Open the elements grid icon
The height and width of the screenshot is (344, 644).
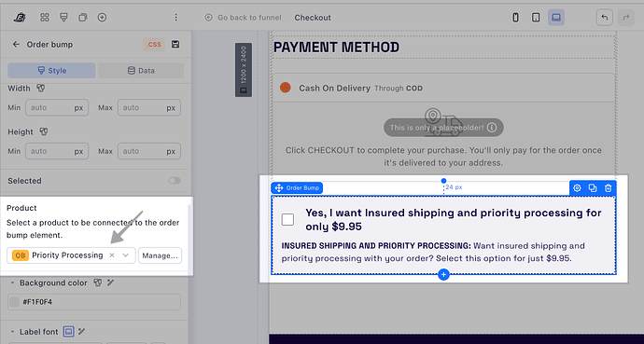coord(45,17)
